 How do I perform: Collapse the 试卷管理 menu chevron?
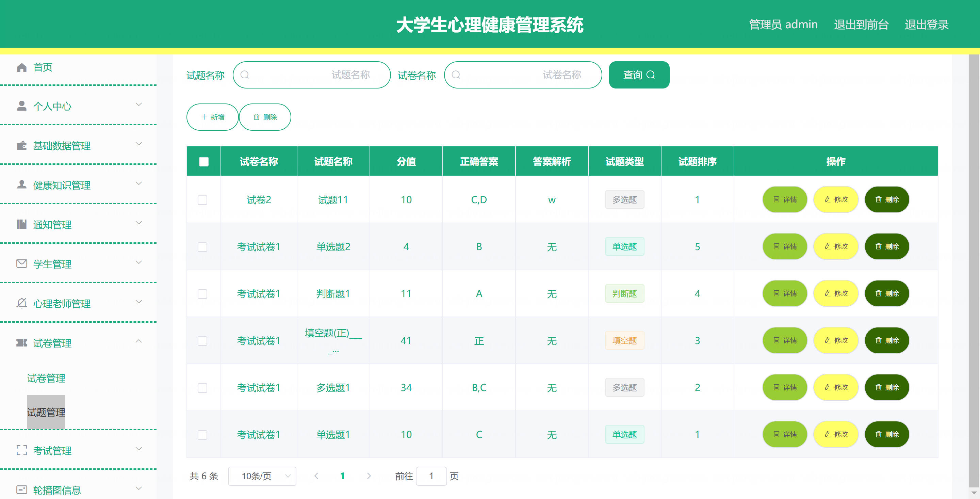click(139, 341)
